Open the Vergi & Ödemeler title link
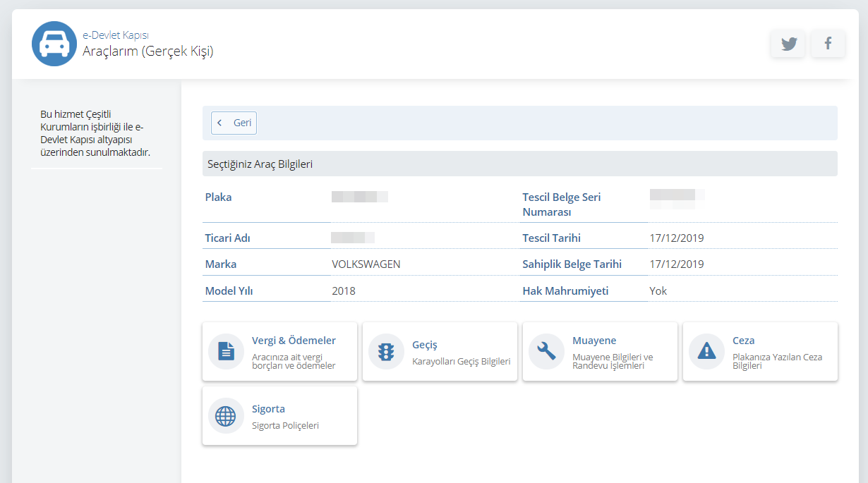 coord(294,341)
